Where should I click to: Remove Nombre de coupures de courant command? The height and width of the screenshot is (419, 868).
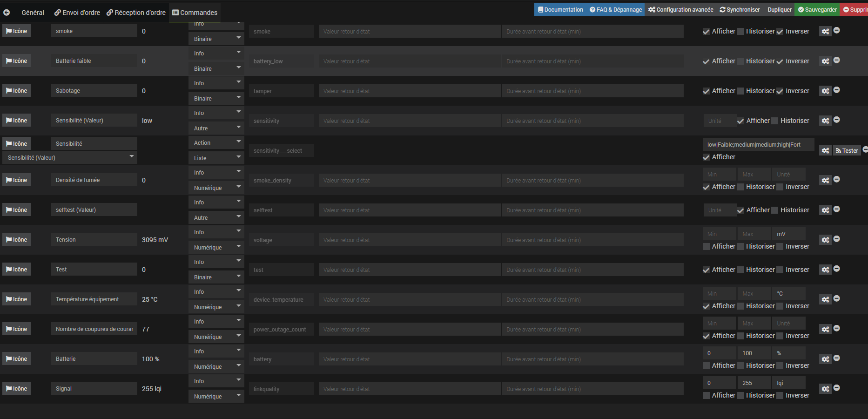click(837, 328)
